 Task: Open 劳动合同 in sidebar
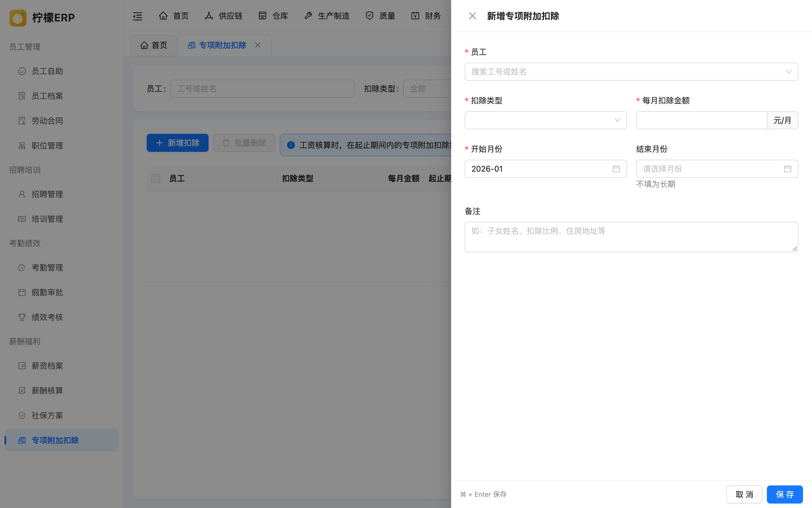coord(62,121)
